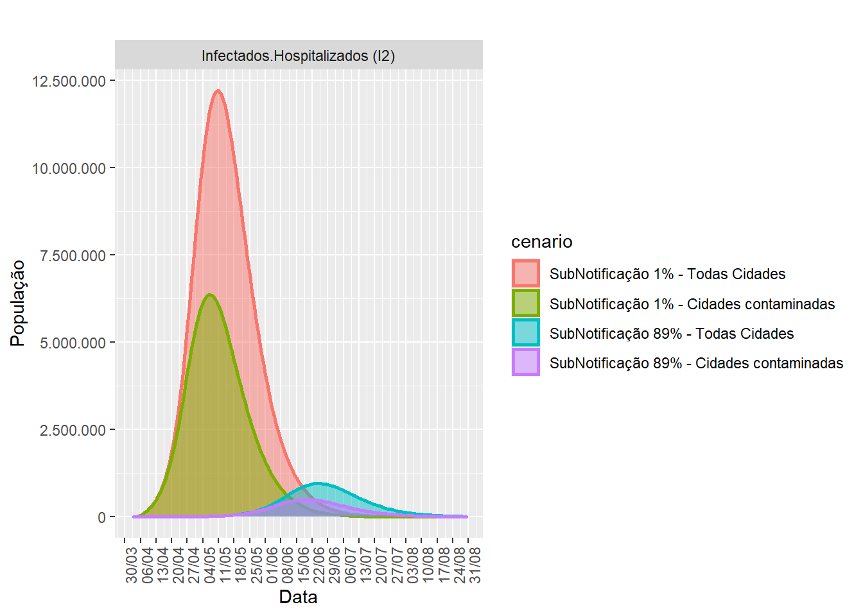Viewport: 863px width, 616px height.
Task: Select the 'SubNotificação 1% - Todas Cidades' legend label
Action: click(x=667, y=274)
